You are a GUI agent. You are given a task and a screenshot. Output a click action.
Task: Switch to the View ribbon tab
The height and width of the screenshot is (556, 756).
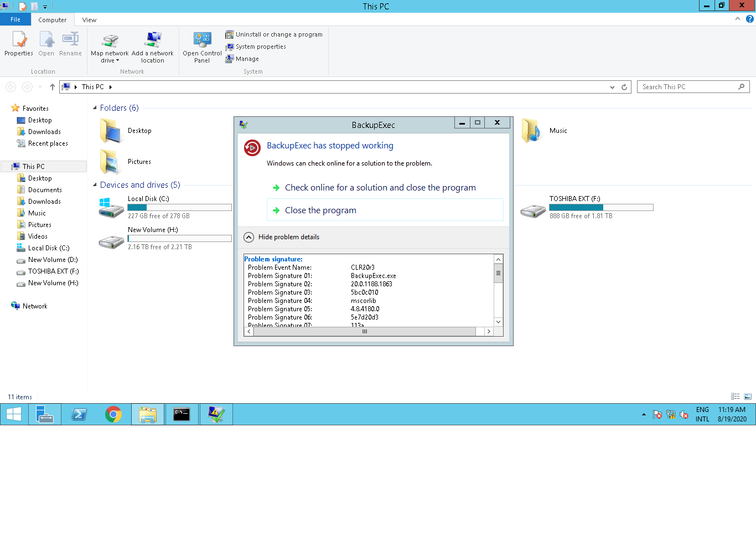coord(89,20)
